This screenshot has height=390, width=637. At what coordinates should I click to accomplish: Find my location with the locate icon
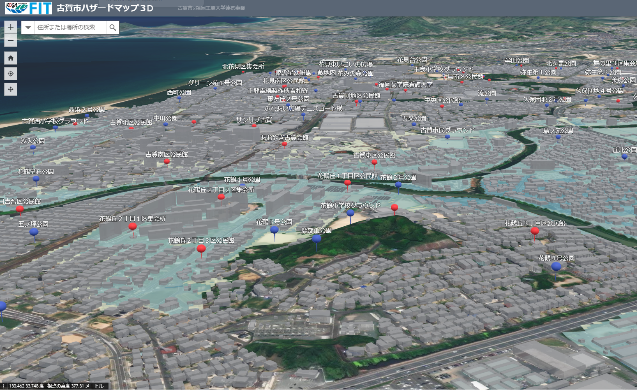pyautogui.click(x=11, y=74)
